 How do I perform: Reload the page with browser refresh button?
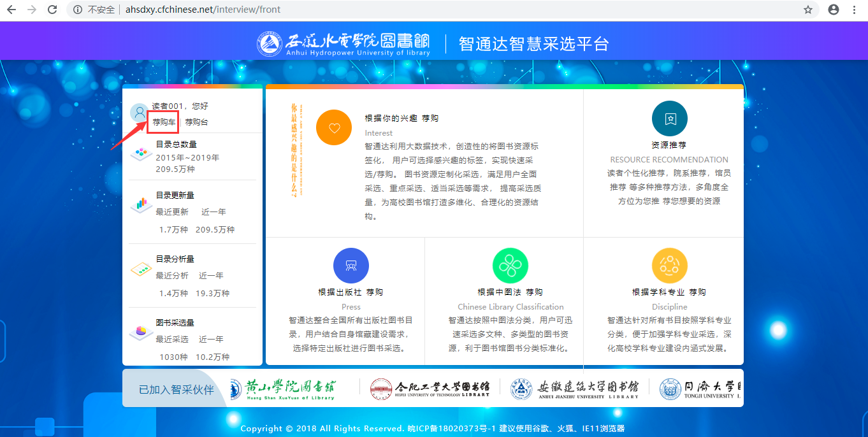pos(52,10)
